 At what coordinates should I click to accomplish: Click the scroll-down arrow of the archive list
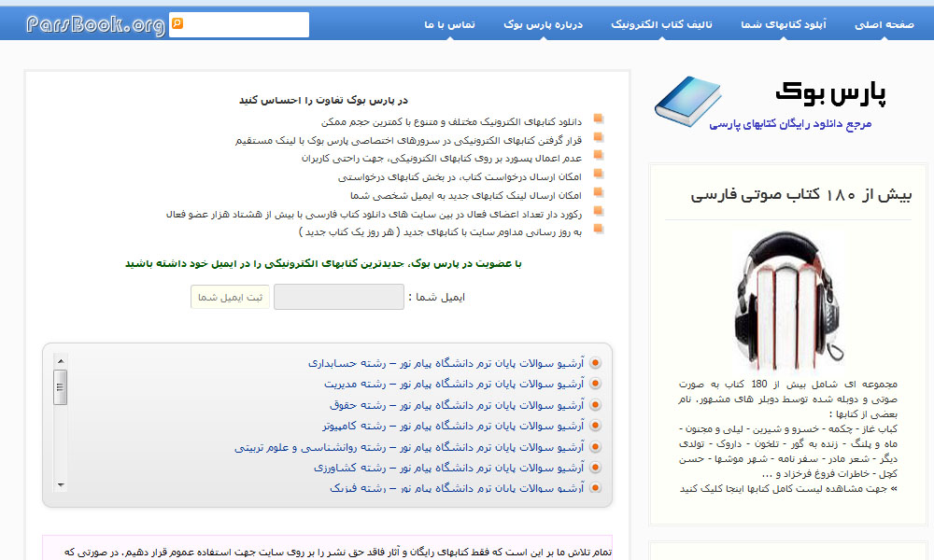(60, 485)
